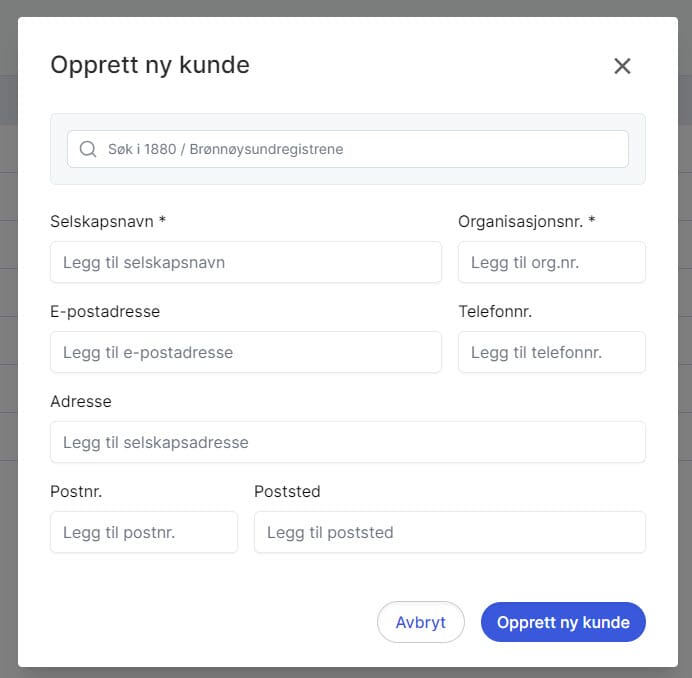Click the E-postadresse label

pyautogui.click(x=105, y=311)
